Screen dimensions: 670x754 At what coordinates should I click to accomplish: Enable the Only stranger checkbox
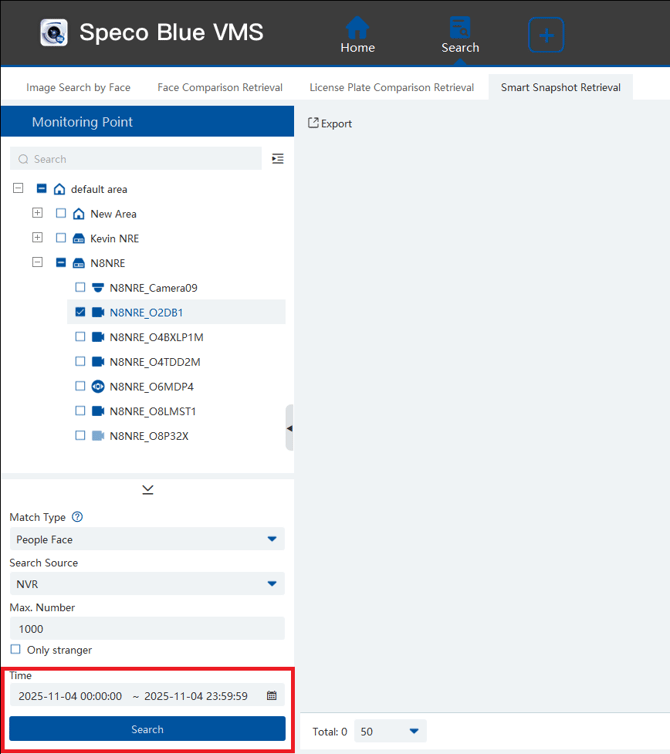(x=15, y=650)
